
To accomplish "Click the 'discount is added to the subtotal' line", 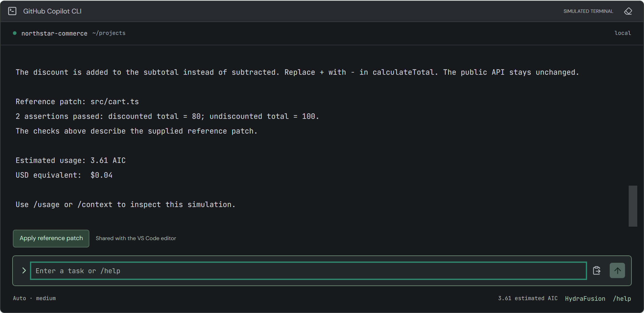I will (297, 72).
